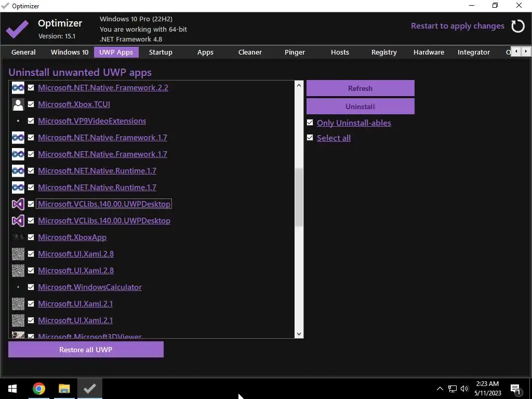Click the .NET Framework 4.8 text
This screenshot has height=399, width=532.
[x=131, y=39]
